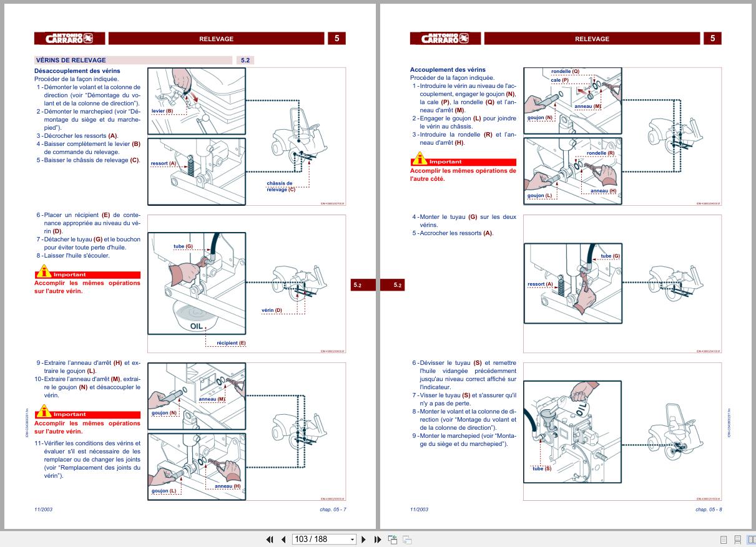Click the châssis de relevage (C) label
Viewport: 756px width, 547px height.
(x=281, y=186)
